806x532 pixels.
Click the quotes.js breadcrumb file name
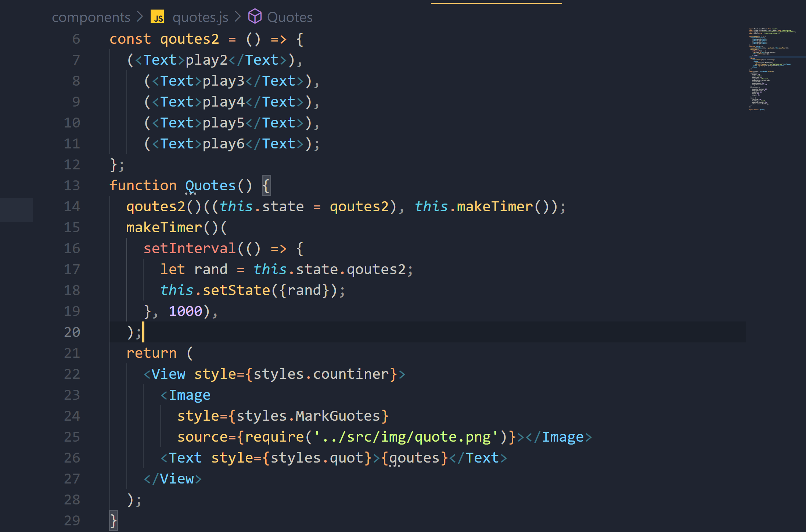point(200,17)
